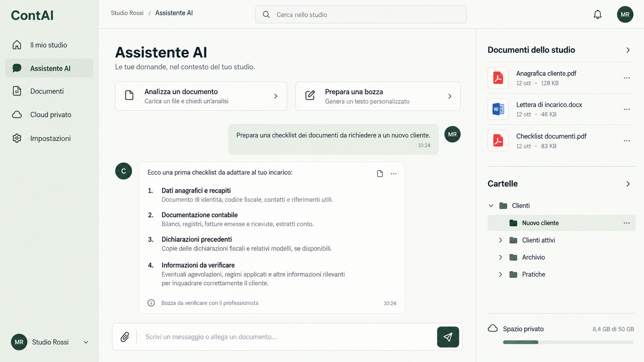Open Cloud privato in sidebar
The width and height of the screenshot is (644, 362).
click(49, 115)
